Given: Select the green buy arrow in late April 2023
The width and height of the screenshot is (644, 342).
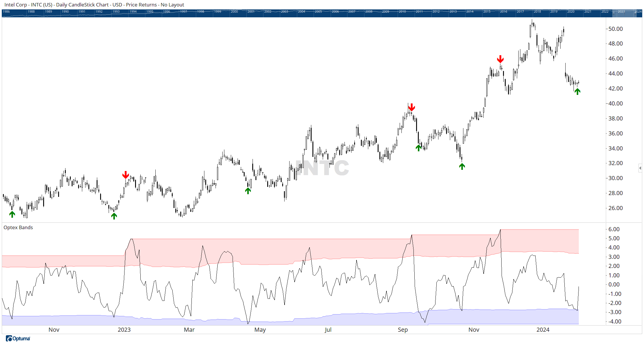Looking at the screenshot, I should [248, 191].
